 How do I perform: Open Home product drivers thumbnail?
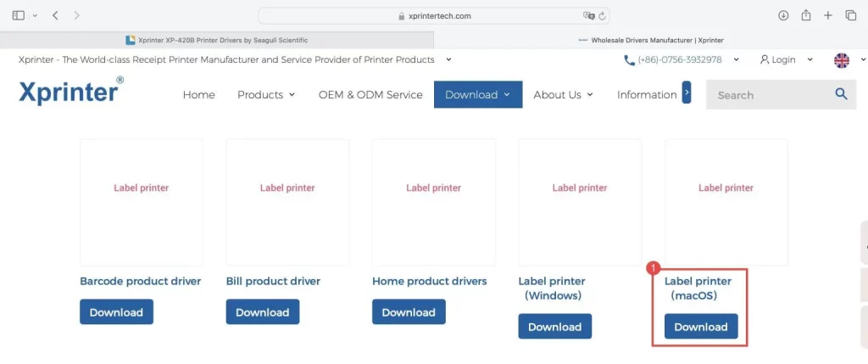[433, 202]
